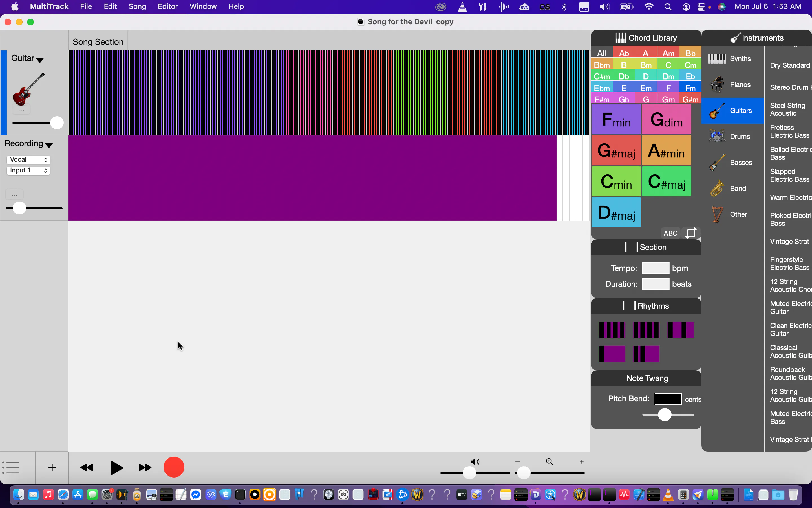Select the first five-bar rhythm pattern
This screenshot has height=508, width=812.
pos(612,330)
